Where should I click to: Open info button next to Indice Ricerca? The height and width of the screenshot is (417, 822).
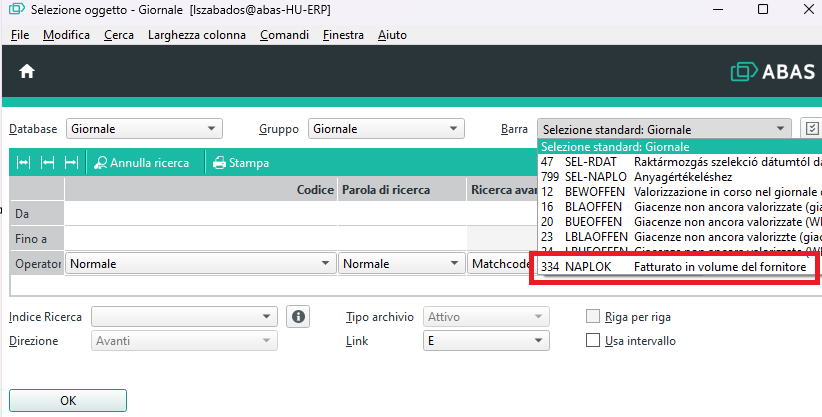[x=298, y=316]
